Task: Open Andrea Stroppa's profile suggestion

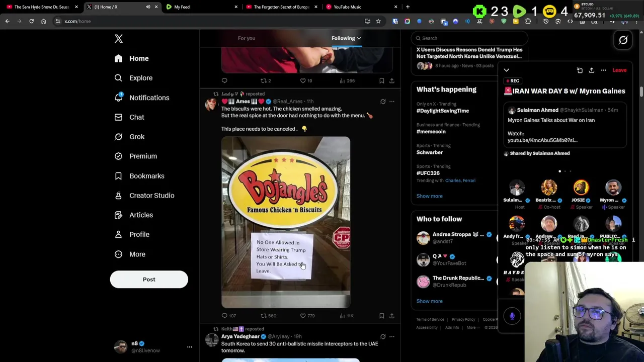Action: [455, 238]
